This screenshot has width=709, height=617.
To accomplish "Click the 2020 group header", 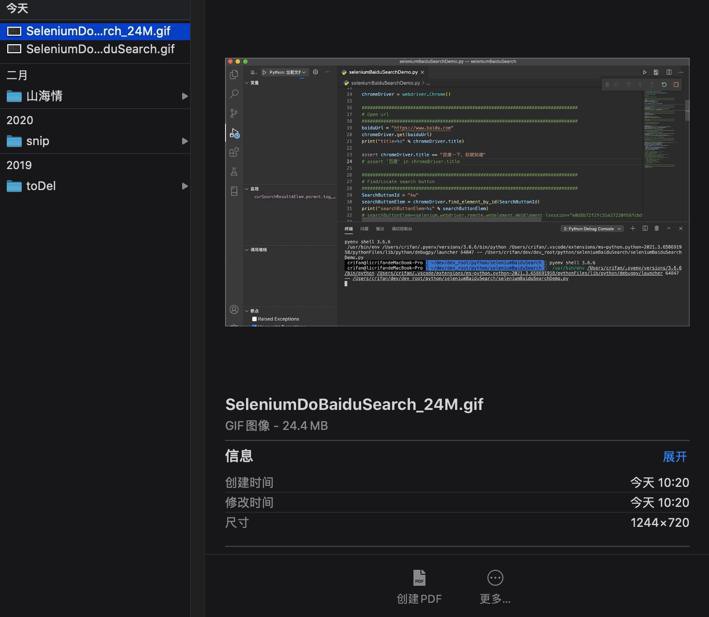I will pyautogui.click(x=19, y=120).
